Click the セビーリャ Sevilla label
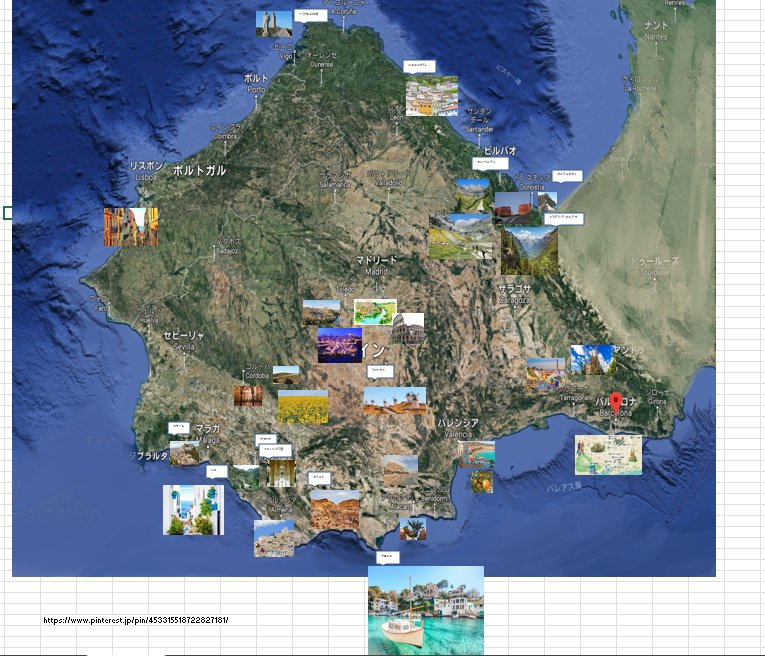Image resolution: width=765 pixels, height=656 pixels. click(x=183, y=340)
